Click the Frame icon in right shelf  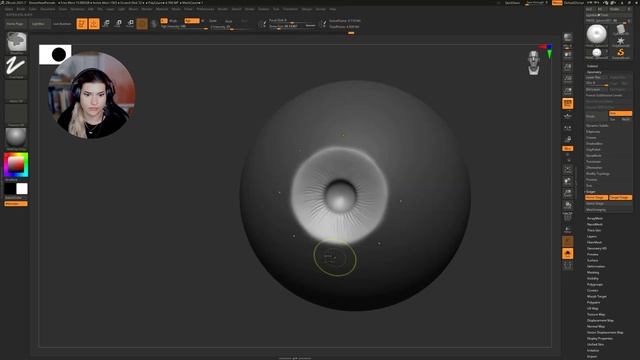[568, 169]
